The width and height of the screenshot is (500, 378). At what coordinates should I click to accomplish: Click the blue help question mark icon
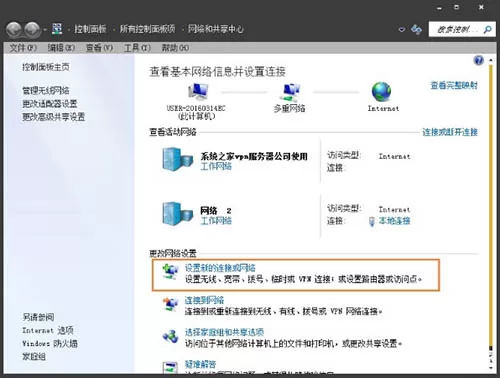[x=478, y=61]
